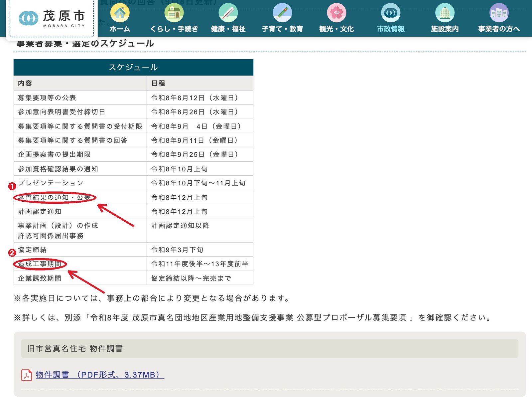Click プレゼンテーション row label

tap(51, 183)
